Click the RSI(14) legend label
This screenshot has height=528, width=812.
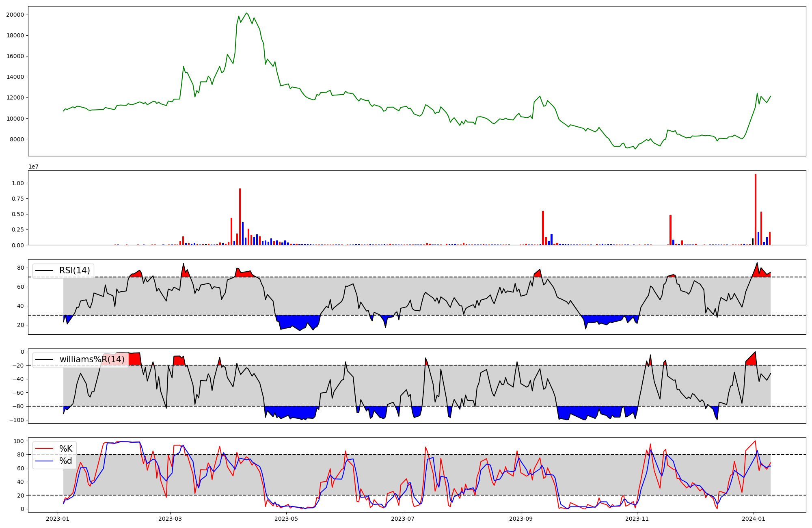(75, 270)
